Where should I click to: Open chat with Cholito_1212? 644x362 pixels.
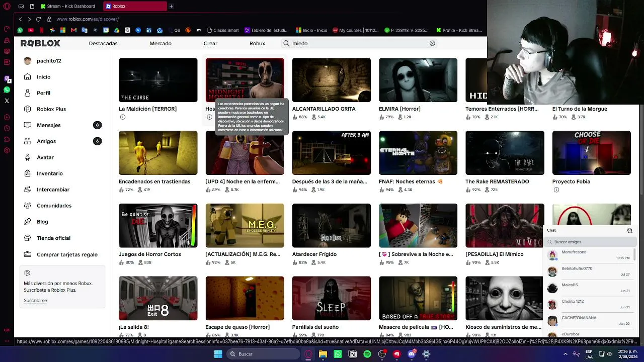point(589,304)
